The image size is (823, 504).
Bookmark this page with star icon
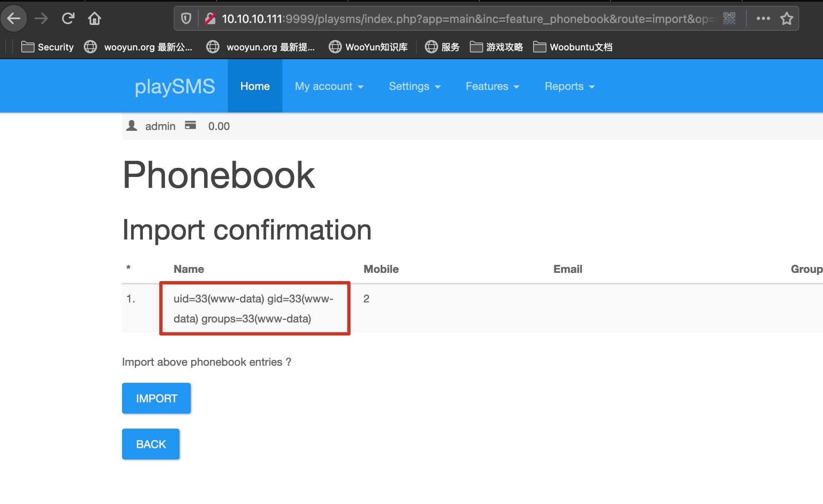pos(786,18)
